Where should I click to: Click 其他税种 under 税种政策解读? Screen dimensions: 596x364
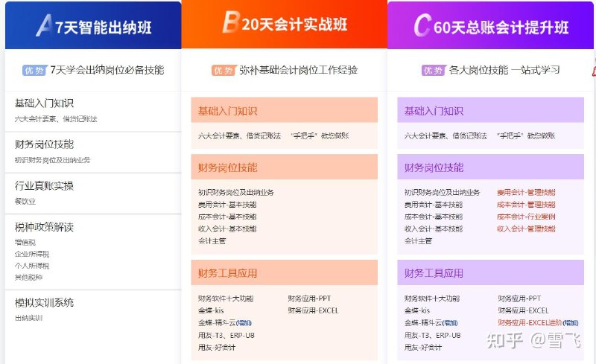[x=28, y=278]
